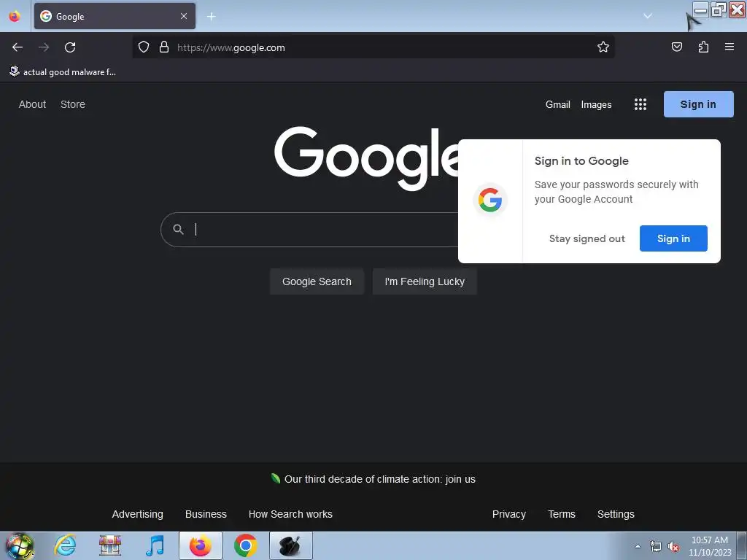The height and width of the screenshot is (560, 747).
Task: Open the climate action join us link
Action: pos(379,479)
